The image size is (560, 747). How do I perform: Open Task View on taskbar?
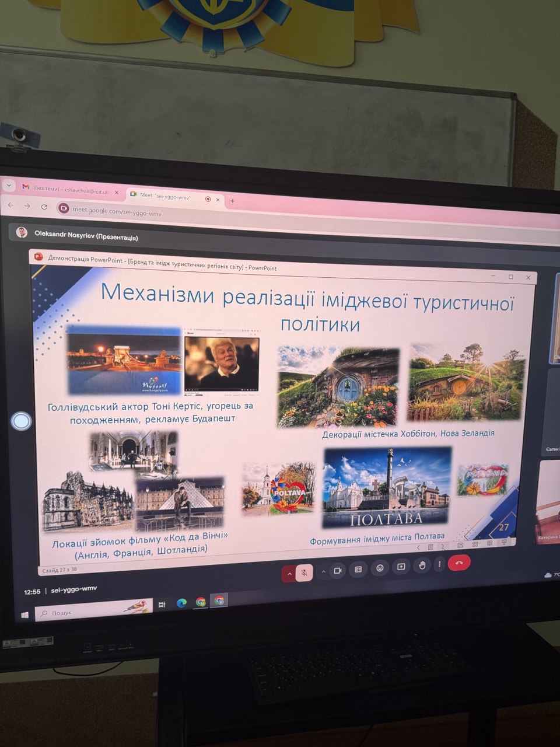click(x=162, y=605)
